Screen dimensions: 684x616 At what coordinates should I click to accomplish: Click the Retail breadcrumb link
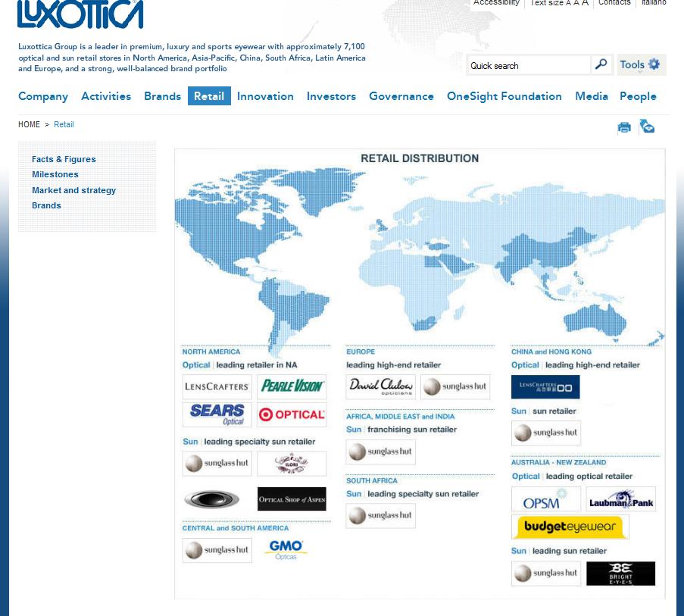coord(64,125)
